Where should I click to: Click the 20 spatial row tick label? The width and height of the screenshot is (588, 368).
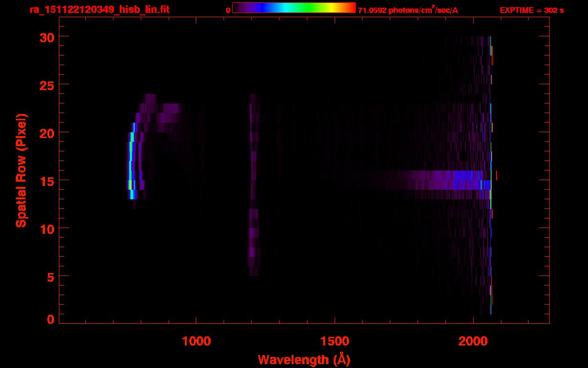tap(47, 133)
